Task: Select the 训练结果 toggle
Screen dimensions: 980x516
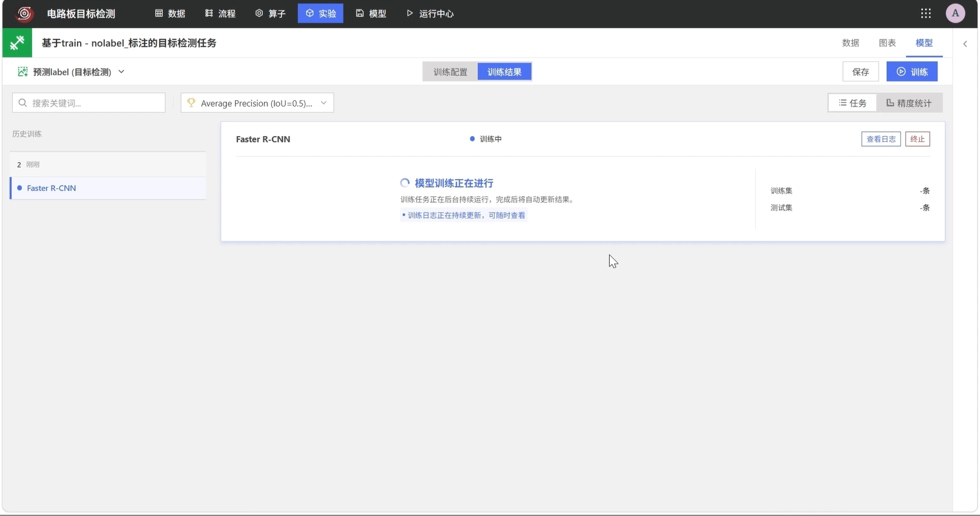Action: (x=504, y=71)
